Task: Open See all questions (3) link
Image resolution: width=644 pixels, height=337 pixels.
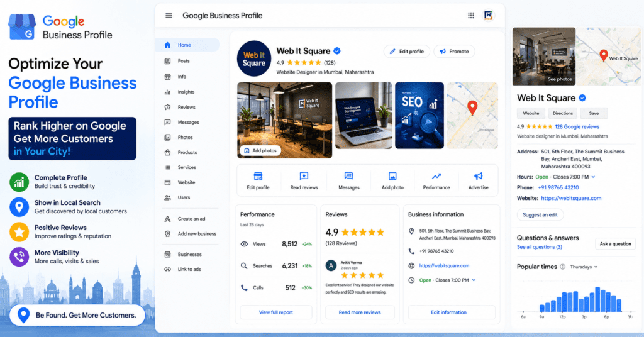Action: (539, 247)
